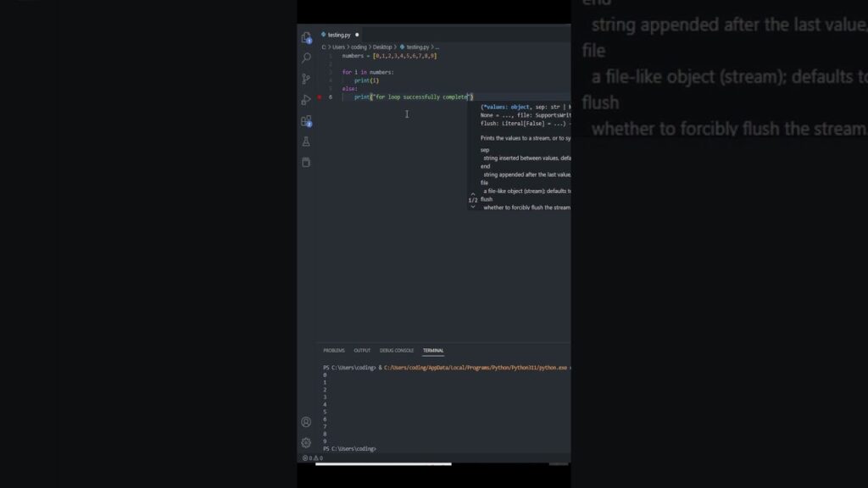Open the Testing flask icon

pos(306,141)
